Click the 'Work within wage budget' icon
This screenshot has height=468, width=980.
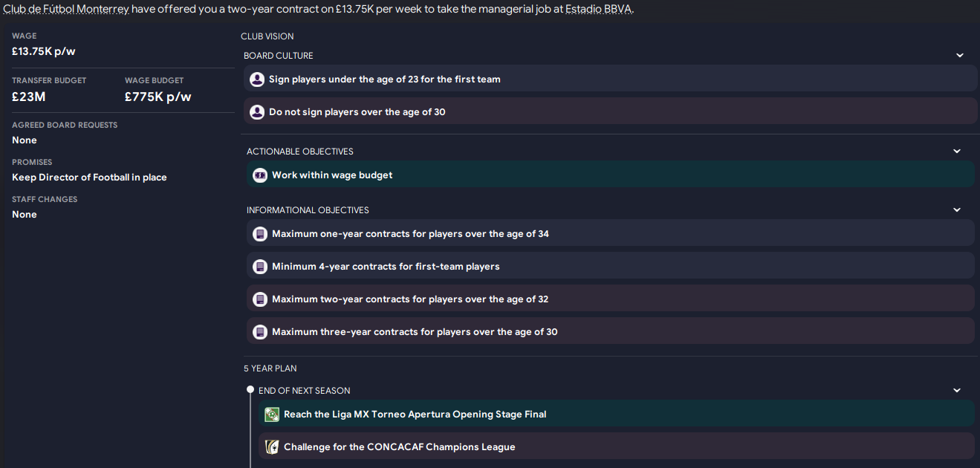[x=260, y=175]
